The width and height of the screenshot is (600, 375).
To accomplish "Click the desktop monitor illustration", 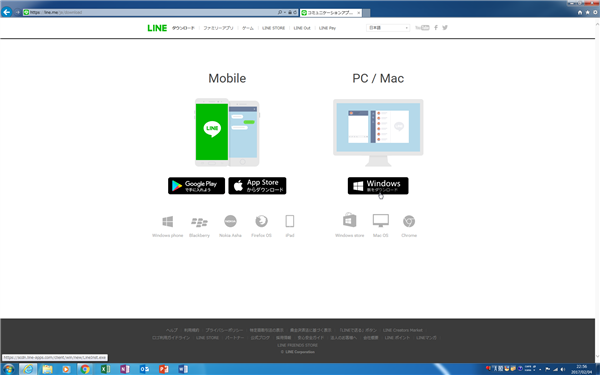I will (378, 133).
